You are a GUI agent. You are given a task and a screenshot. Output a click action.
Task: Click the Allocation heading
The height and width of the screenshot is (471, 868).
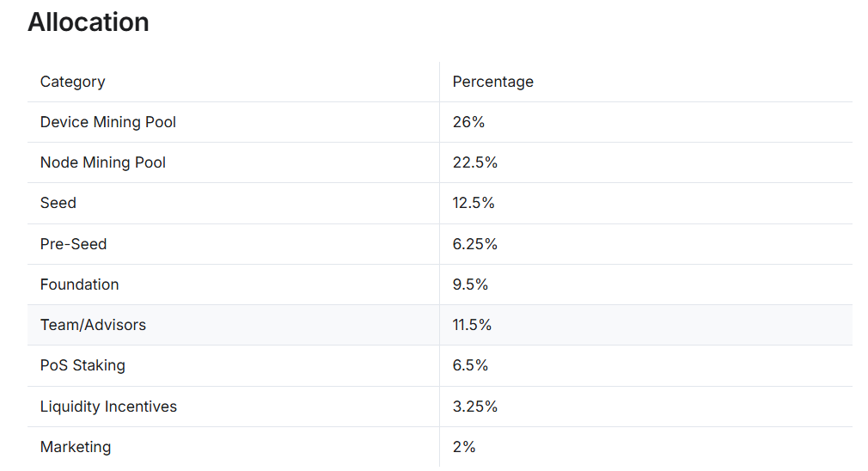pyautogui.click(x=89, y=22)
